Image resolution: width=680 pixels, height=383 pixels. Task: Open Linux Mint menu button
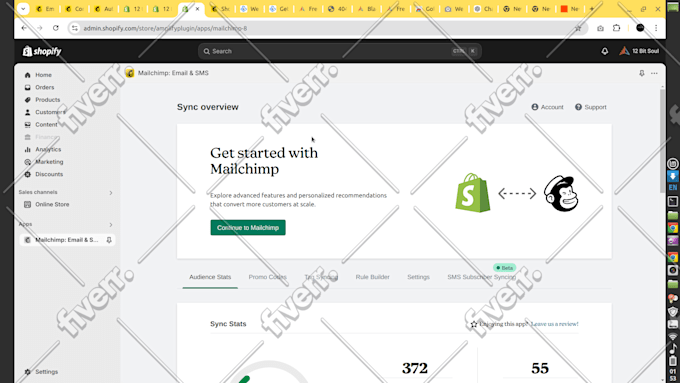pos(673,164)
